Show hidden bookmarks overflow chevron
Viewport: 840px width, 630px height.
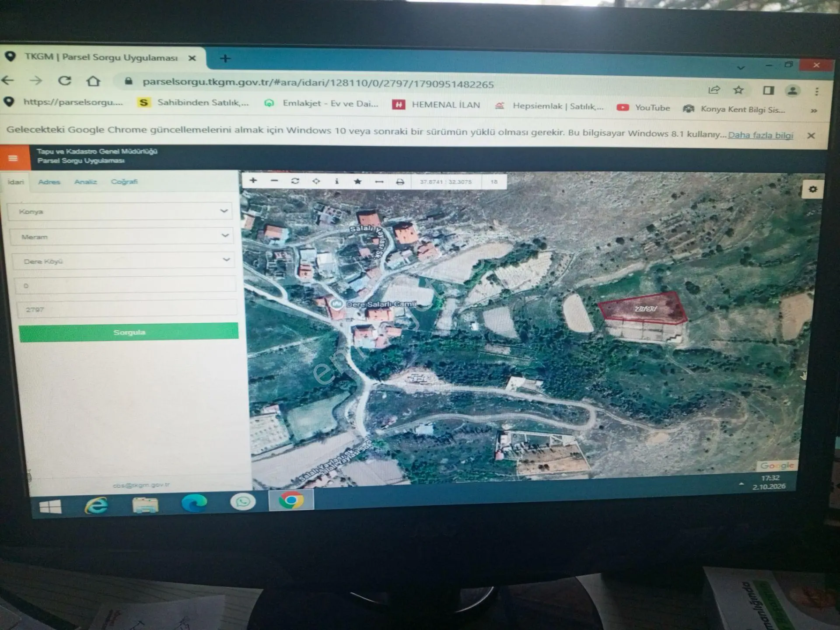814,111
